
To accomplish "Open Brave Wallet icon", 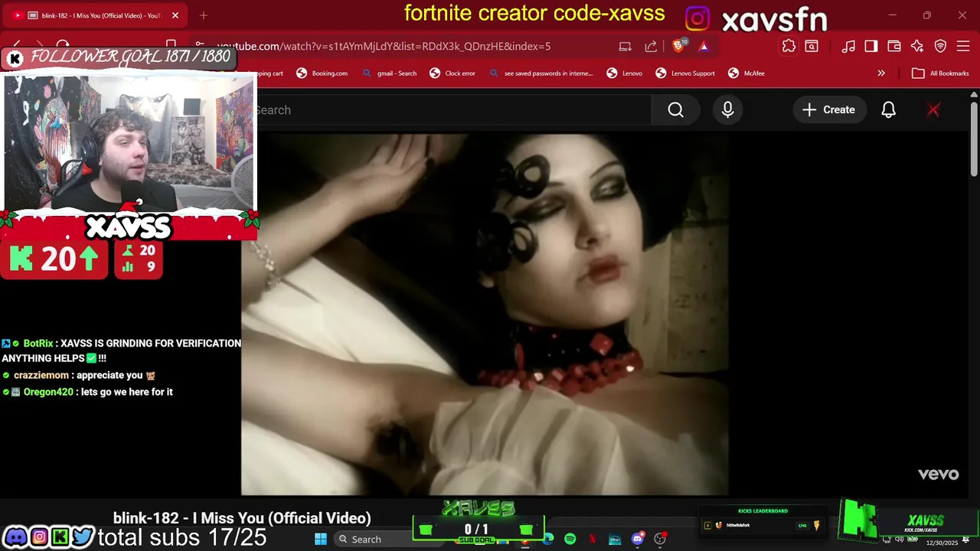I will [x=893, y=46].
